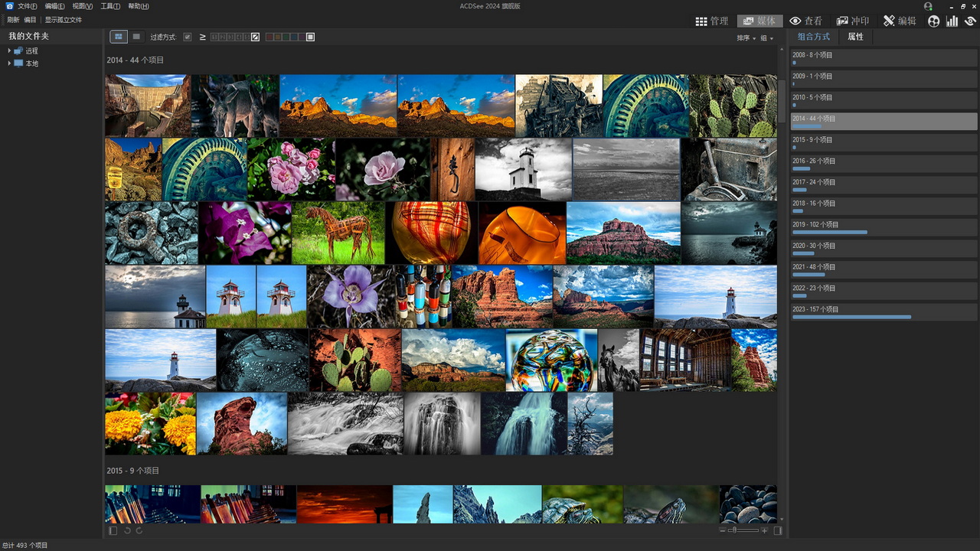Open the Sort (排序) dropdown
This screenshot has width=980, height=551.
coord(746,37)
